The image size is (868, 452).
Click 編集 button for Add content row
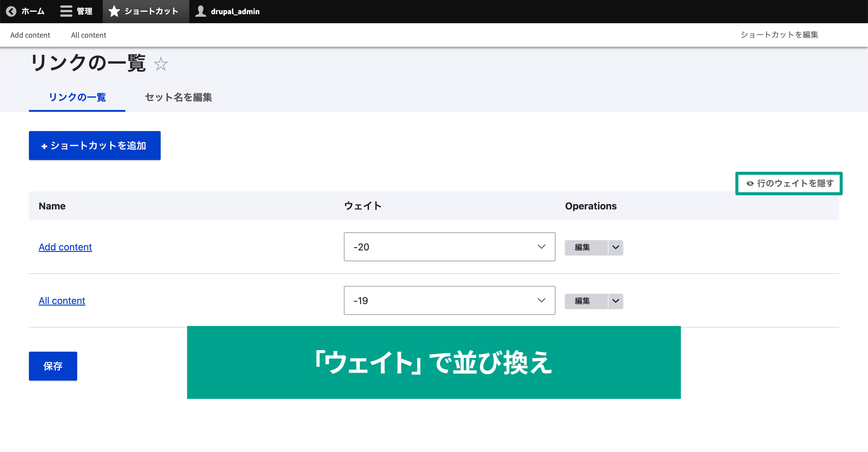pyautogui.click(x=586, y=247)
